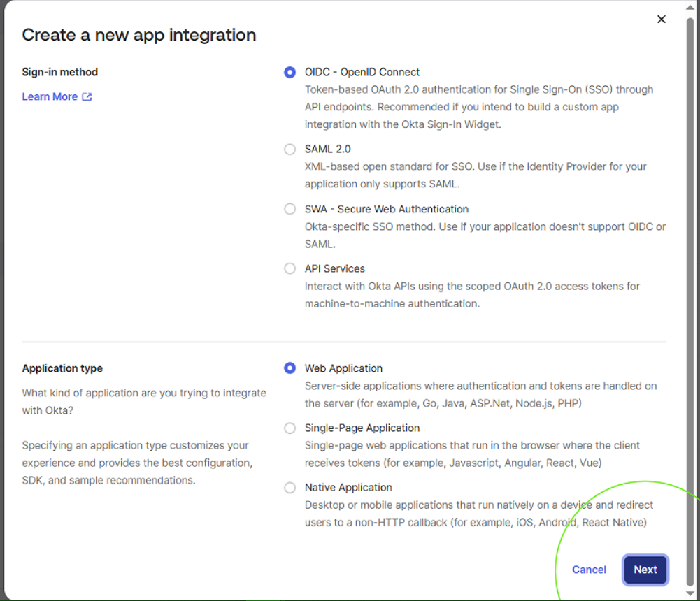Click the Sign-in method heading
The image size is (700, 601).
(x=60, y=72)
